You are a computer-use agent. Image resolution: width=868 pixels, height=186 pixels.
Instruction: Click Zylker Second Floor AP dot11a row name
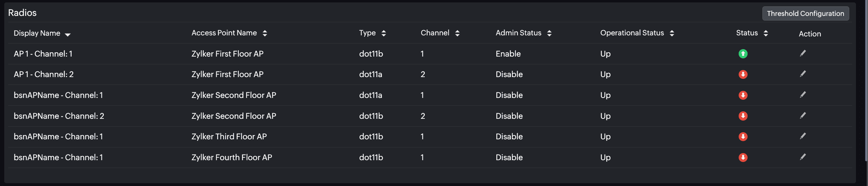[233, 95]
